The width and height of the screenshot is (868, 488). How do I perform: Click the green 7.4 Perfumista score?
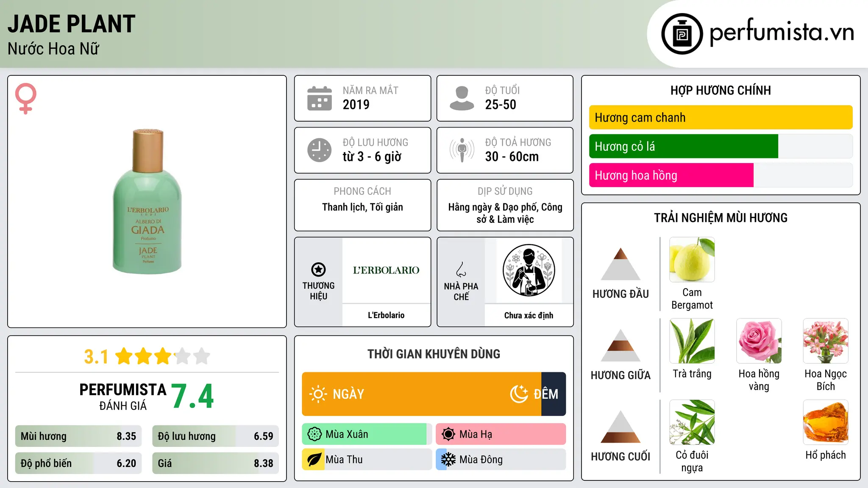[x=193, y=396]
